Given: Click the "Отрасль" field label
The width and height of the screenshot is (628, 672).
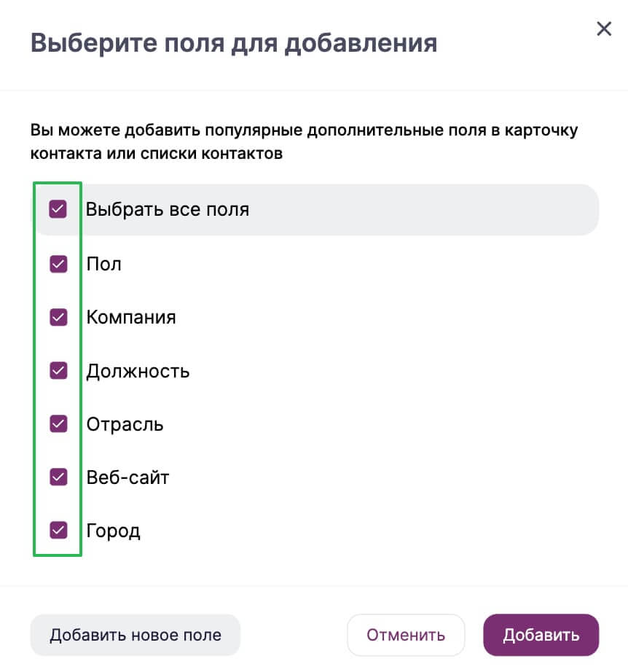Looking at the screenshot, I should click(x=125, y=424).
